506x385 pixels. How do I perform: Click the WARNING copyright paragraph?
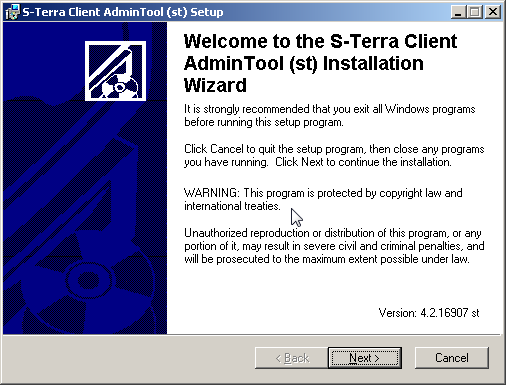[323, 199]
